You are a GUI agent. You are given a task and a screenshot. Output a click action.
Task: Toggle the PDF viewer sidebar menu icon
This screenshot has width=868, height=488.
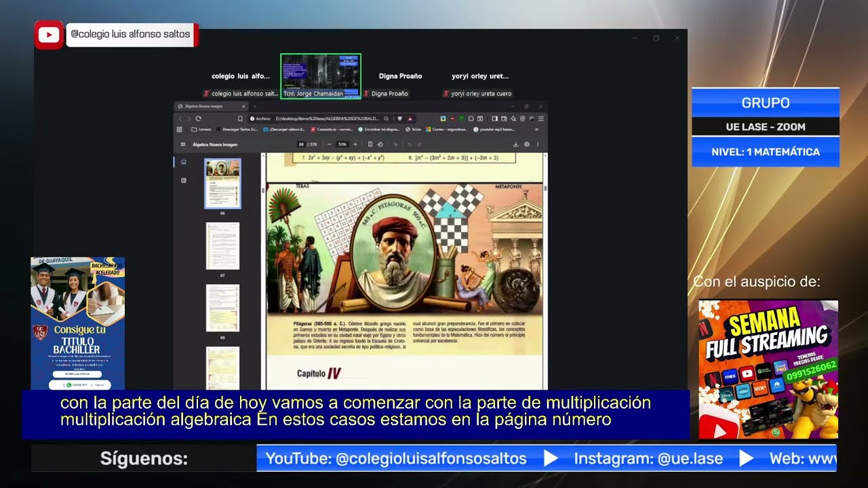coord(183,144)
